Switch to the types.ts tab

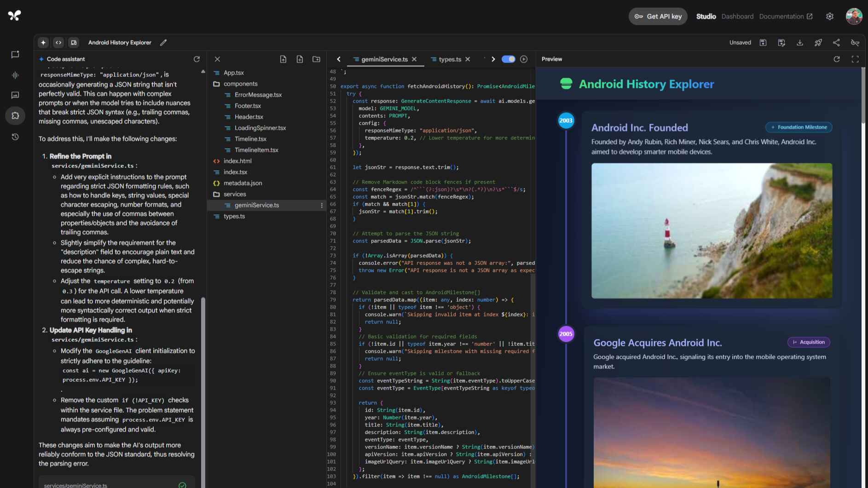pos(450,59)
